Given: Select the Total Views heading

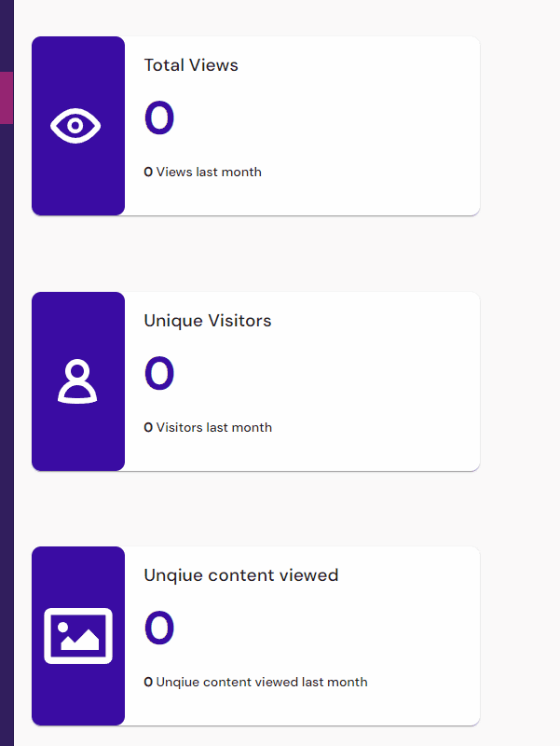Looking at the screenshot, I should click(191, 65).
